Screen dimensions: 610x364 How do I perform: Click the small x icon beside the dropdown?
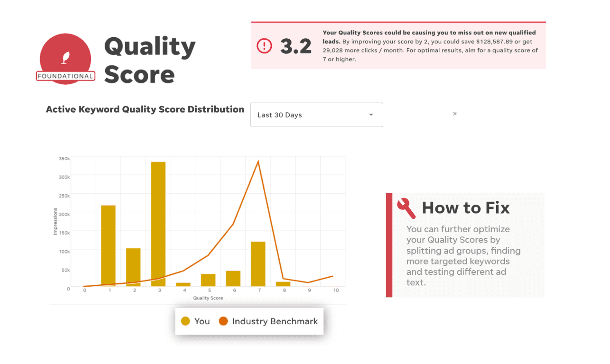(x=454, y=114)
